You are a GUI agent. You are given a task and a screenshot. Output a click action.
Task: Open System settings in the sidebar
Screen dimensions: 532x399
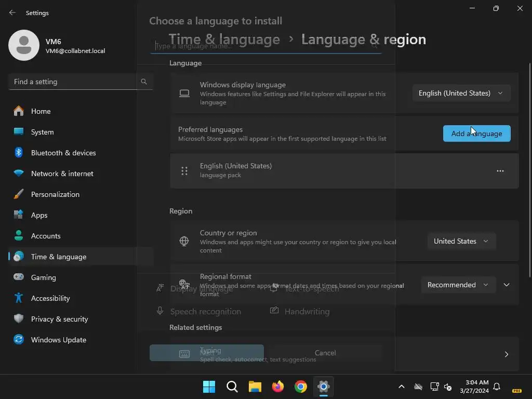81,132
